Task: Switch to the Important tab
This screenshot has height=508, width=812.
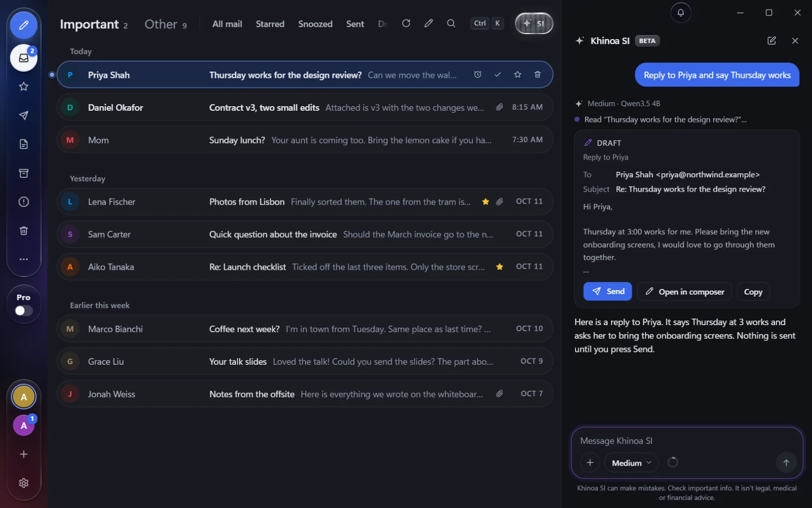Action: coord(93,24)
